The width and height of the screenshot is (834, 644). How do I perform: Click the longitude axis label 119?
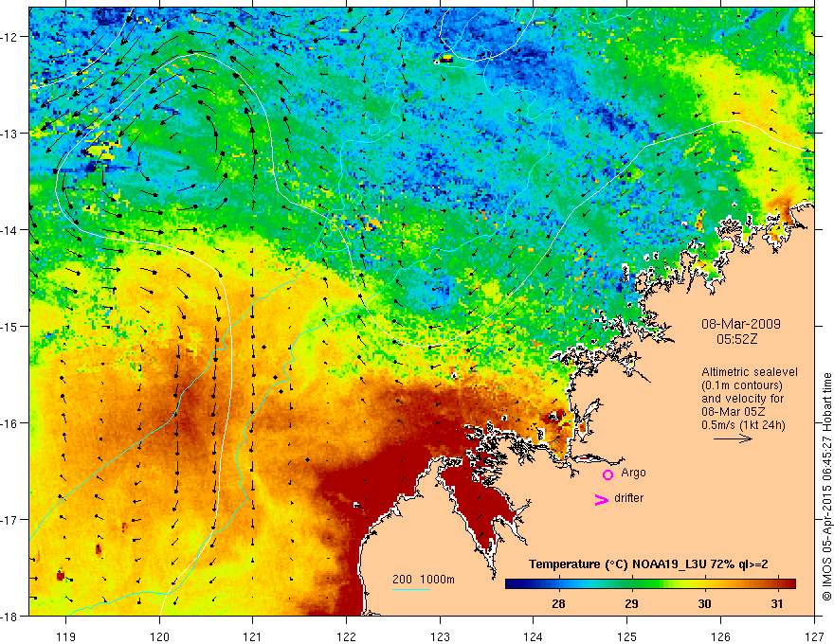pos(66,636)
